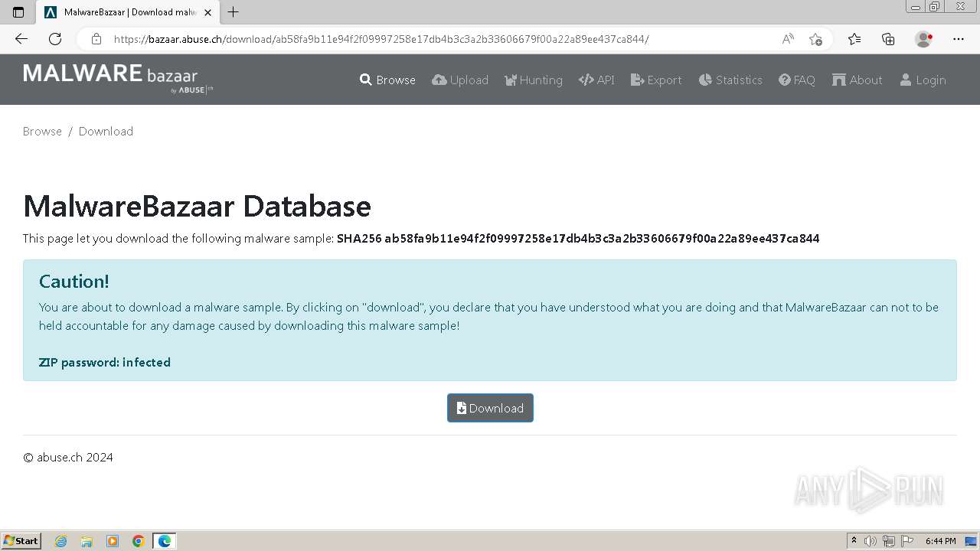The height and width of the screenshot is (551, 980).
Task: Go to the FAQ page
Action: tap(797, 80)
